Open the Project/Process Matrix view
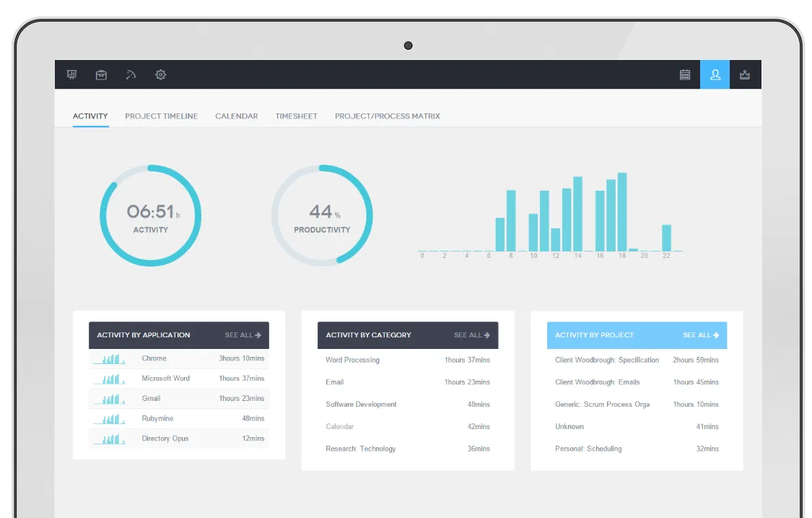This screenshot has width=812, height=518. click(388, 116)
